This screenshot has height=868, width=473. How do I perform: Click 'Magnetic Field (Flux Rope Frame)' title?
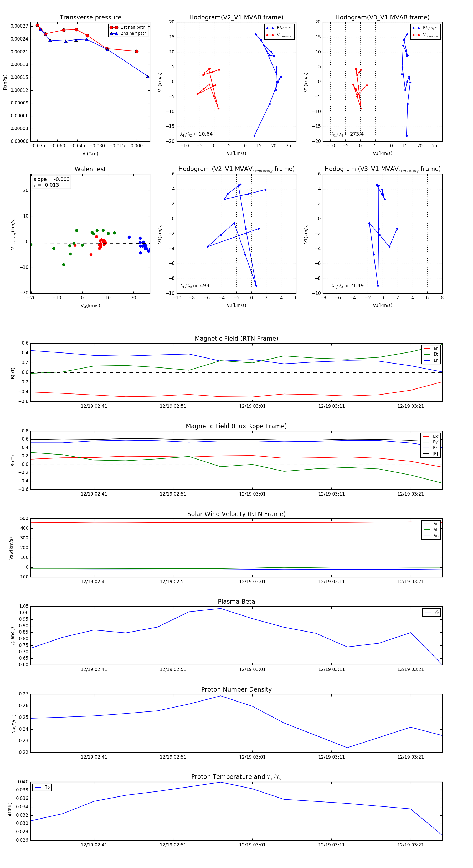click(236, 426)
